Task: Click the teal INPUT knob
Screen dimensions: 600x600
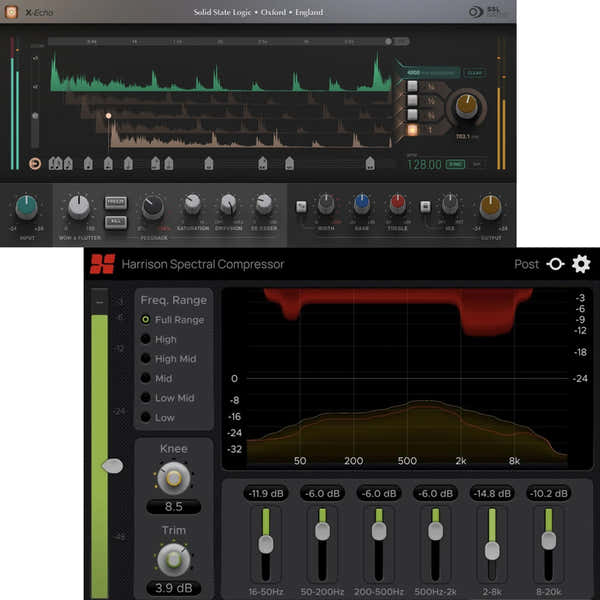Action: click(26, 207)
